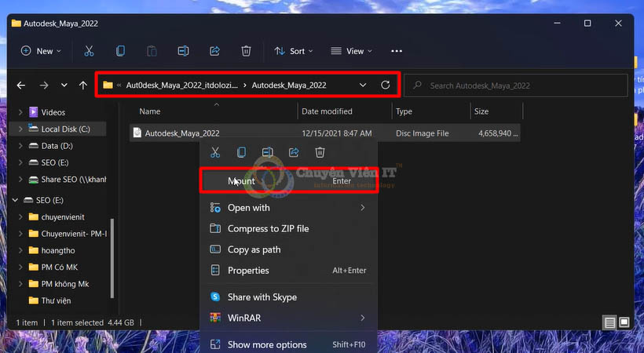
Task: Click the Share icon in the toolbar
Action: pyautogui.click(x=214, y=51)
